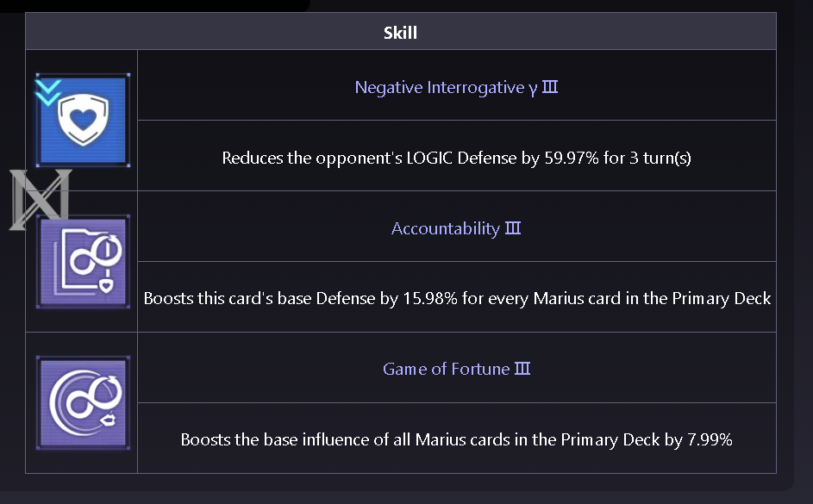Click the Roman numeral III after Accountability
The height and width of the screenshot is (504, 813).
[513, 228]
